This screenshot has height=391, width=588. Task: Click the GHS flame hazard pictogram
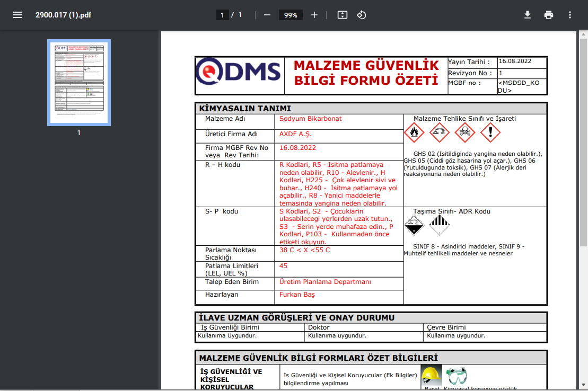(x=414, y=133)
